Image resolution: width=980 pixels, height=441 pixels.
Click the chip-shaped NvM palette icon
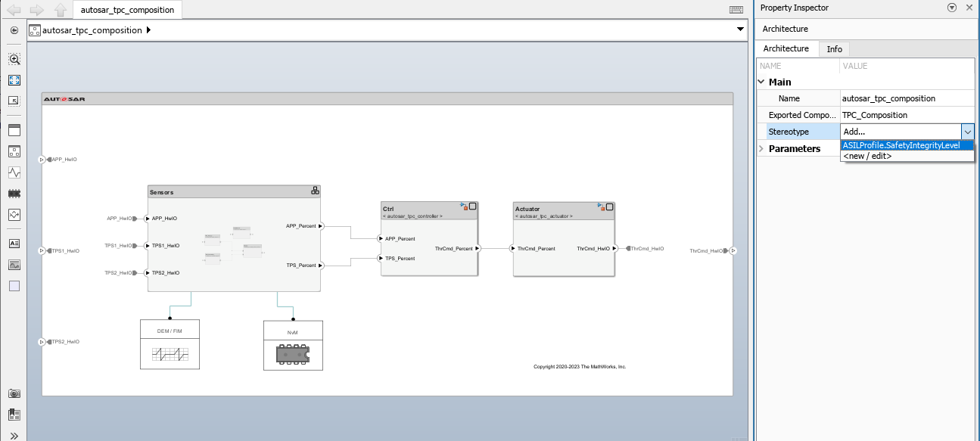click(x=14, y=194)
